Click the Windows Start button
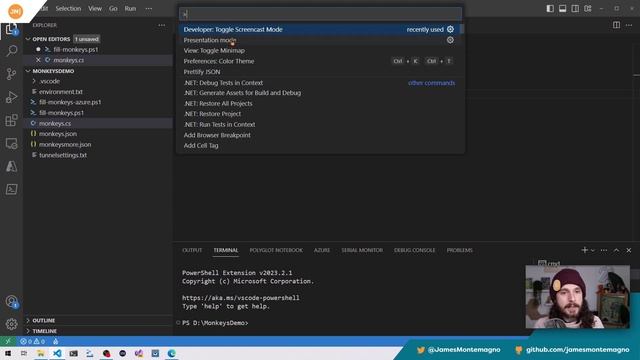This screenshot has height=360, width=640. pyautogui.click(x=8, y=353)
